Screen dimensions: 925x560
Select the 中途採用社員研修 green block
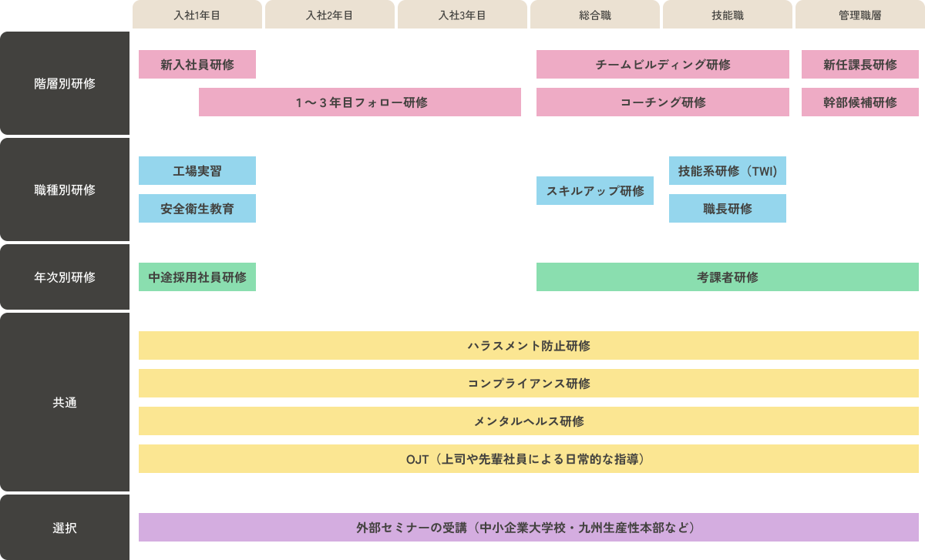click(197, 277)
